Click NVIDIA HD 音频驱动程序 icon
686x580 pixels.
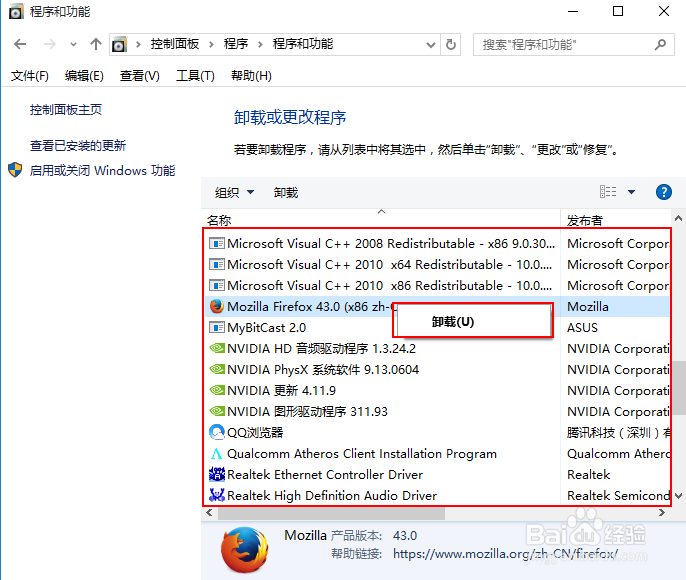[x=217, y=348]
